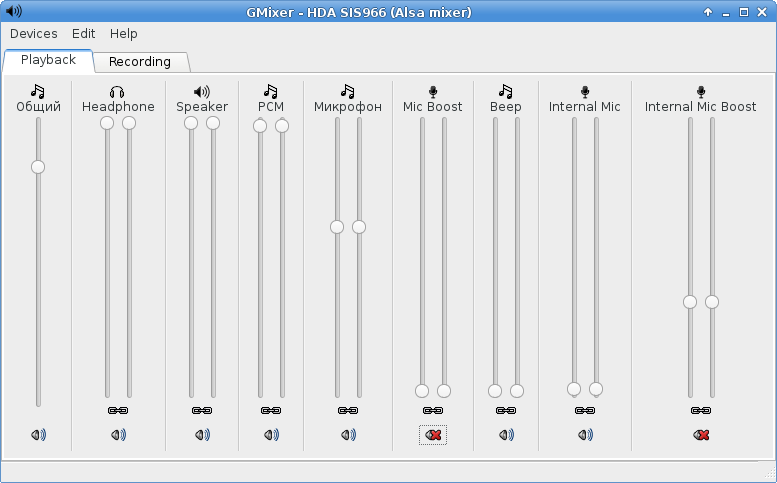Click the music note icon above PCM

point(271,91)
